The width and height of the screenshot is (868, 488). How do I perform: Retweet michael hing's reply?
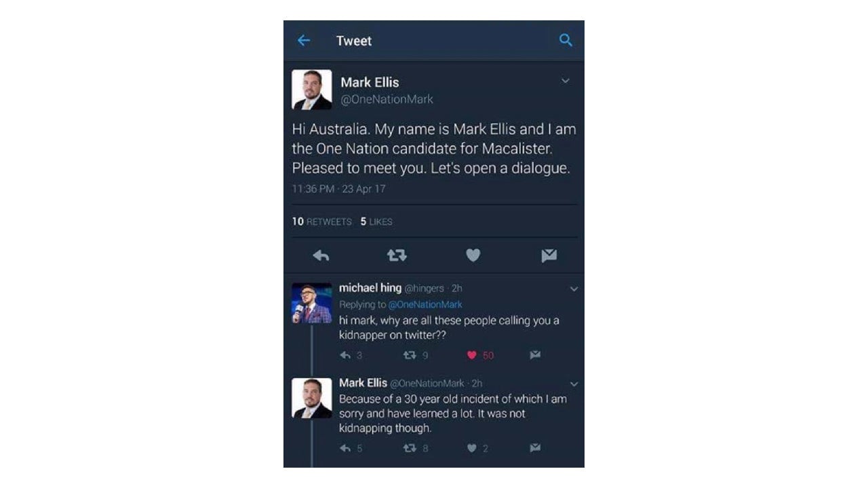click(x=408, y=355)
